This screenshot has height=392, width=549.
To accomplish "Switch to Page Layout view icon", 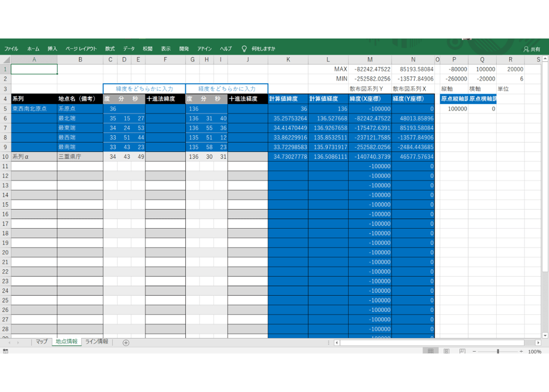I will click(x=446, y=351).
